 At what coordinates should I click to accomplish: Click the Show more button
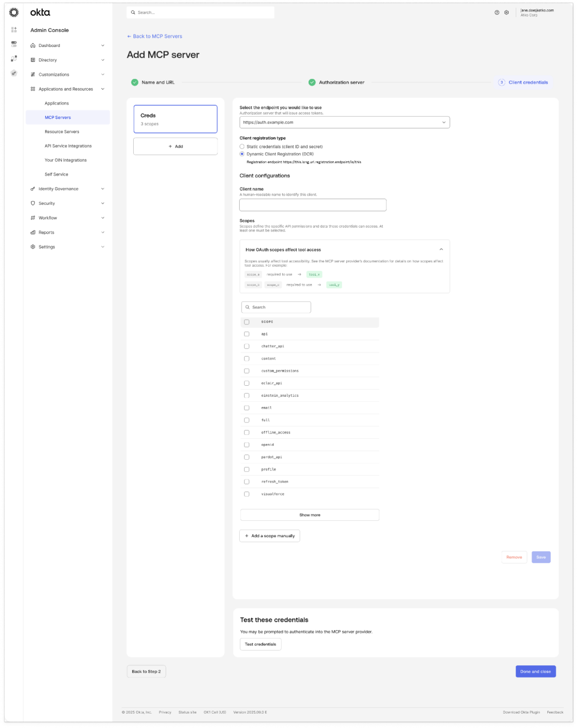(x=310, y=515)
